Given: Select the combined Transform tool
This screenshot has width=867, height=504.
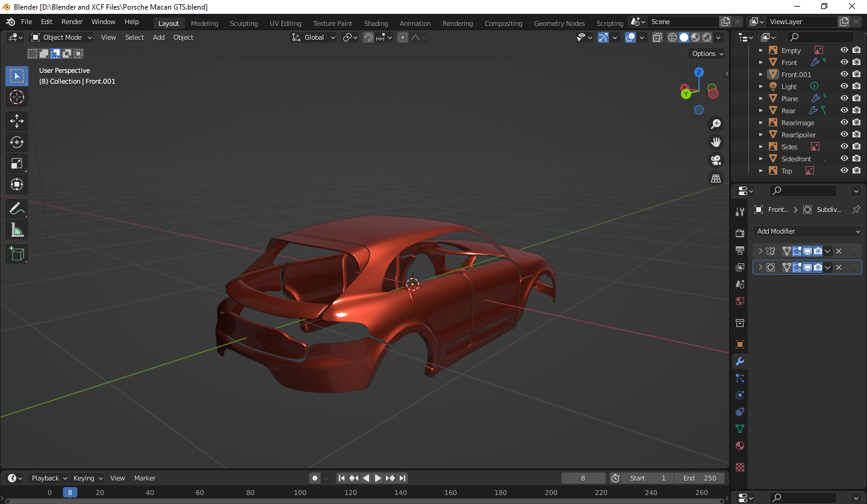Looking at the screenshot, I should point(17,184).
